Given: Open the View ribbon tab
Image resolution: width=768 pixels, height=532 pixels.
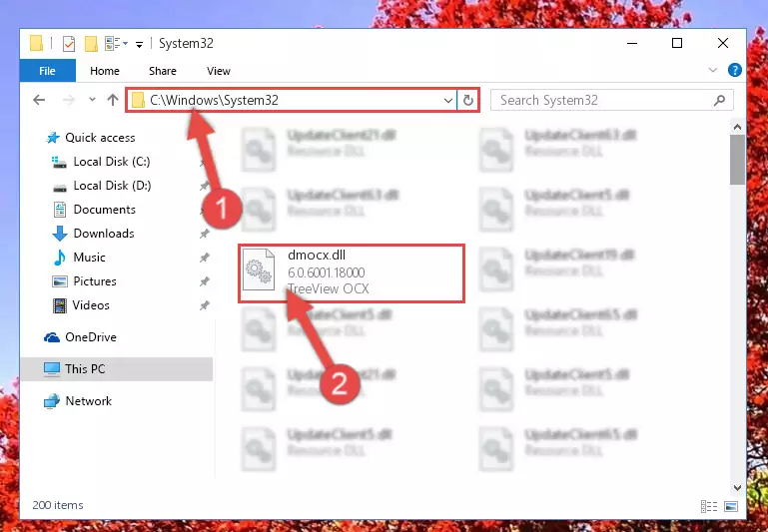Looking at the screenshot, I should tap(219, 71).
